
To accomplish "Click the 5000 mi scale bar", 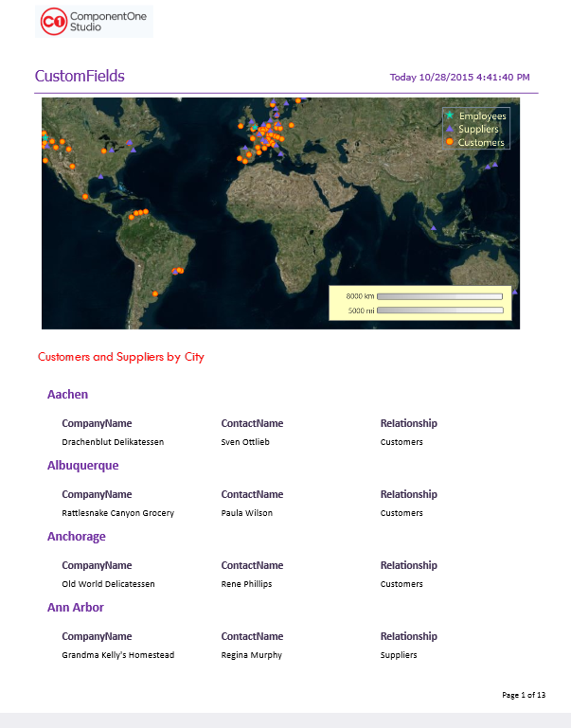I will coord(438,310).
